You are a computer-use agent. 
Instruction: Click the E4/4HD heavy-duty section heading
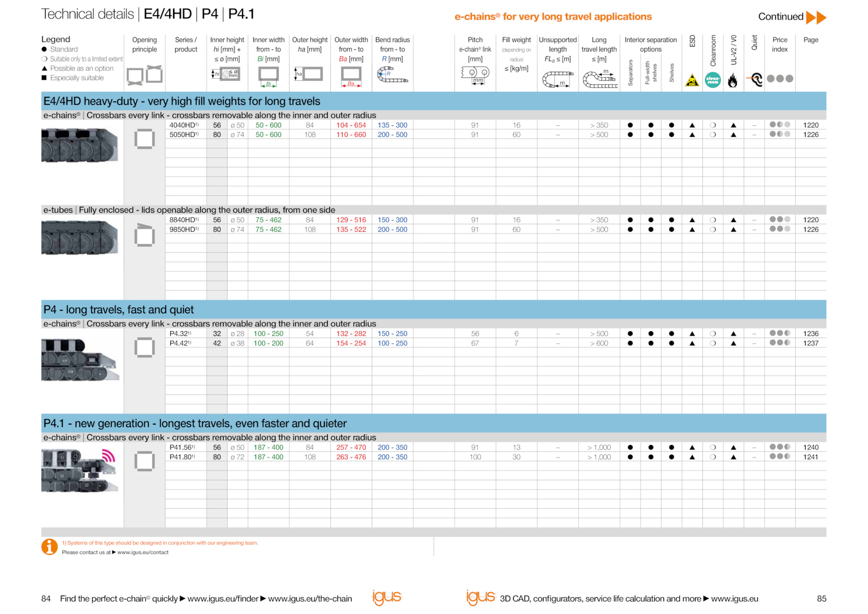point(182,102)
